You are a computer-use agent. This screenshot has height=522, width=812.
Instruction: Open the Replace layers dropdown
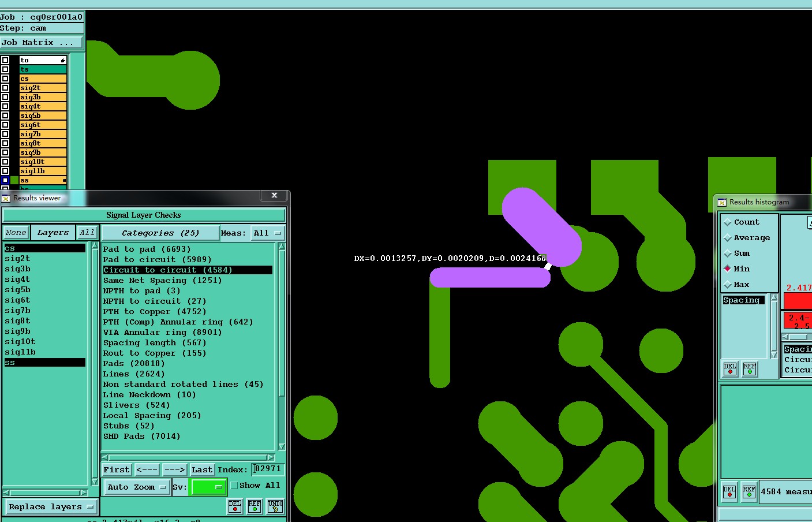tap(51, 506)
